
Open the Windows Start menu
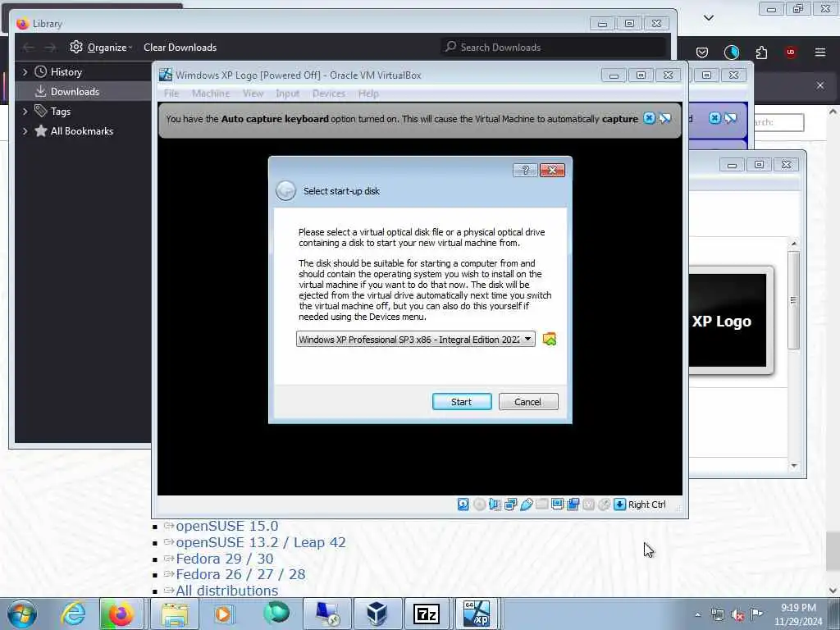[x=22, y=614]
